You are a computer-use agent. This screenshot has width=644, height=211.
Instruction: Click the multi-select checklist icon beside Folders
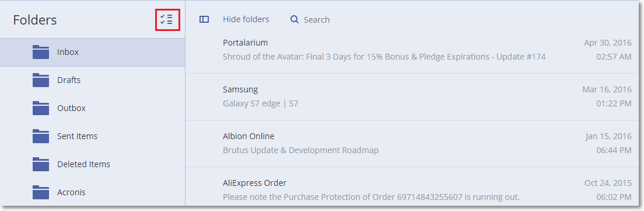pos(167,19)
